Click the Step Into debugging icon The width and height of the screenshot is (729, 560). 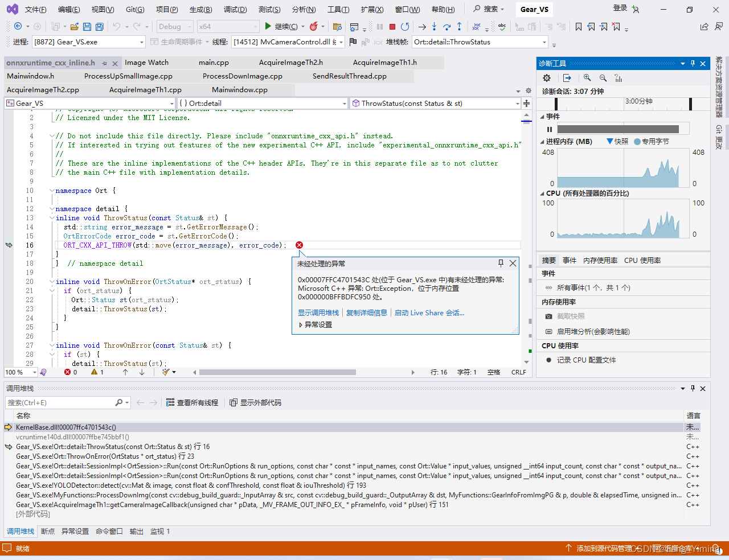(433, 26)
